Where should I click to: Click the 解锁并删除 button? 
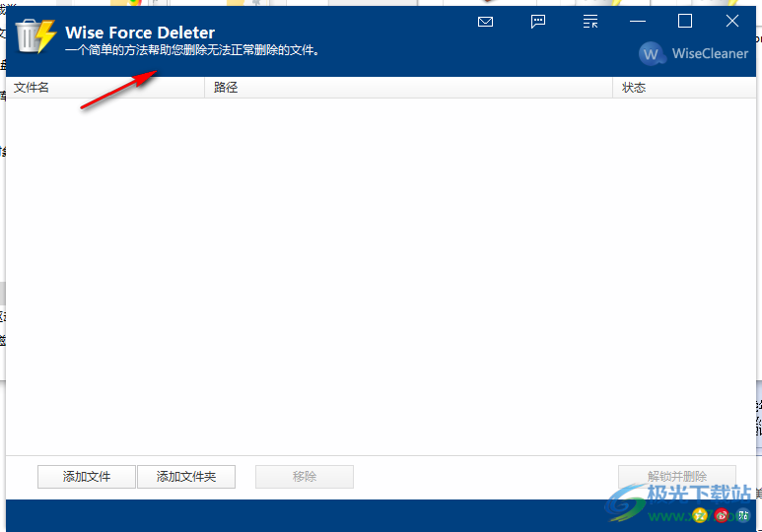click(677, 477)
